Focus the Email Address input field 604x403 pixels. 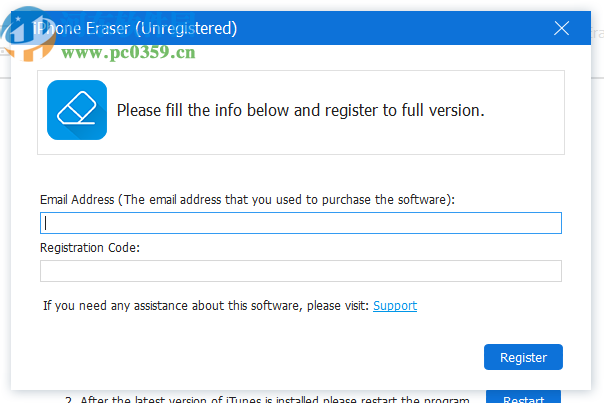[x=300, y=223]
